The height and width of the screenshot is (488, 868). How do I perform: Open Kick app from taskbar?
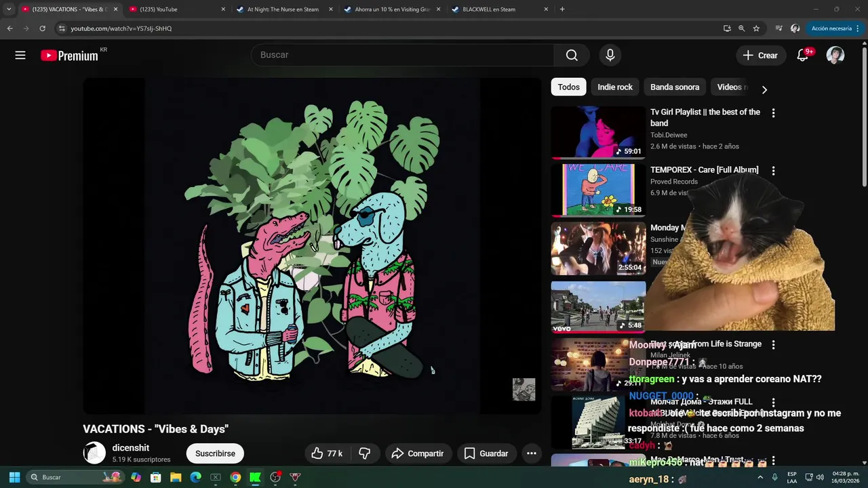(x=255, y=477)
